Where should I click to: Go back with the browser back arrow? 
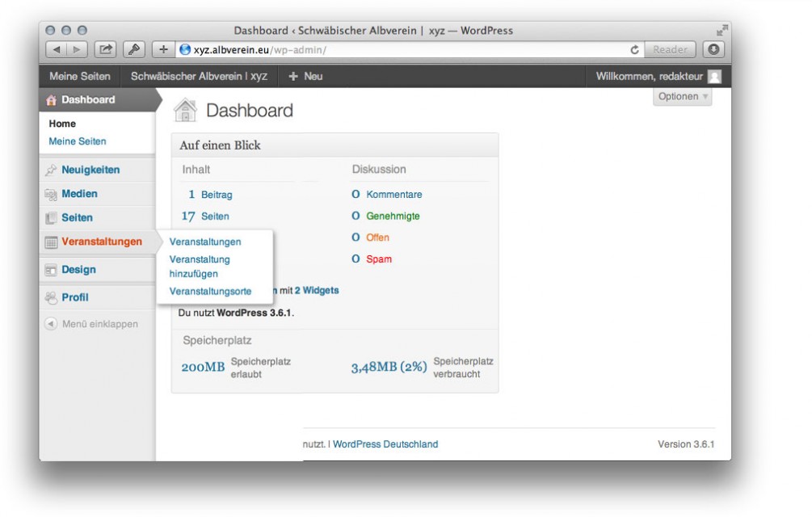(x=56, y=50)
